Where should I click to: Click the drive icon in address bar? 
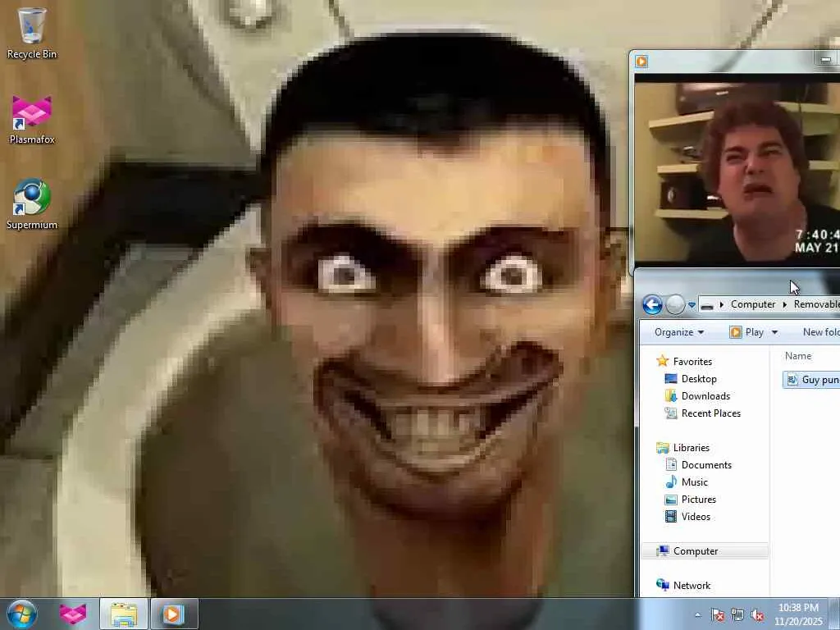click(707, 305)
